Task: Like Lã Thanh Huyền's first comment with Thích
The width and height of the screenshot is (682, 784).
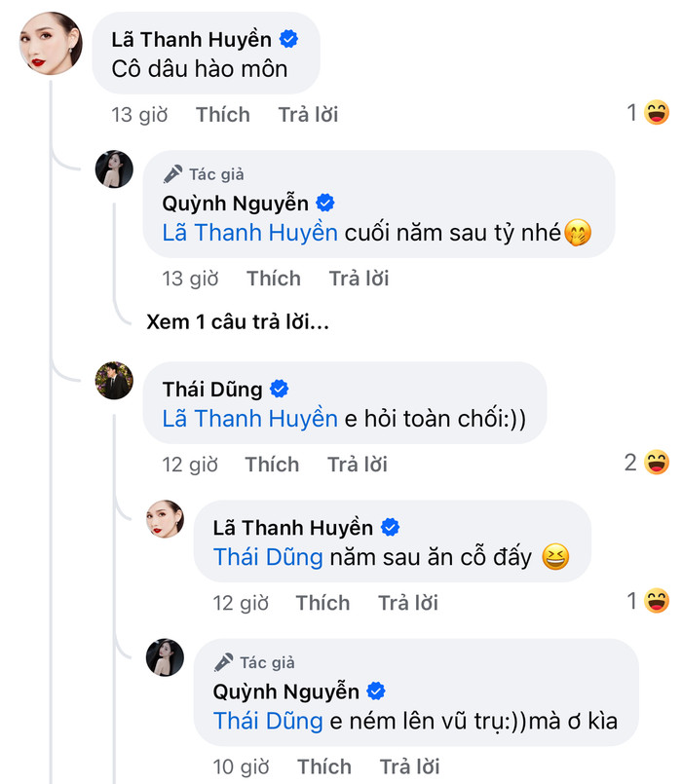Action: (222, 115)
